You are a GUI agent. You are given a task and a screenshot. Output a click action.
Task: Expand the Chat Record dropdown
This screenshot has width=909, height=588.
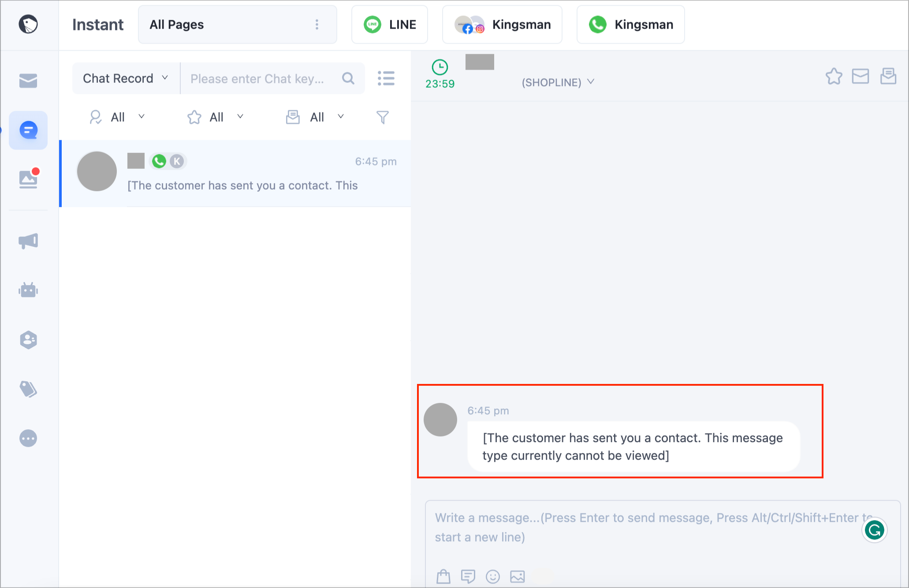pyautogui.click(x=126, y=78)
